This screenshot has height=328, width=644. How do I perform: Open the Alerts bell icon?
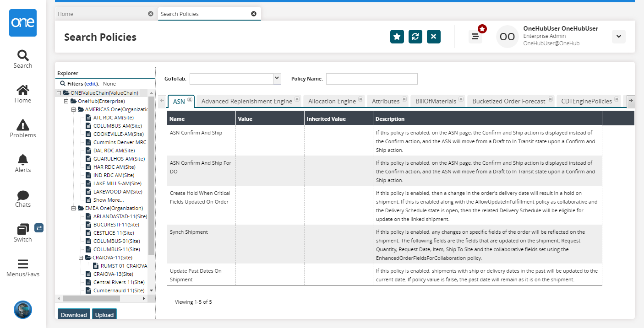(22, 160)
